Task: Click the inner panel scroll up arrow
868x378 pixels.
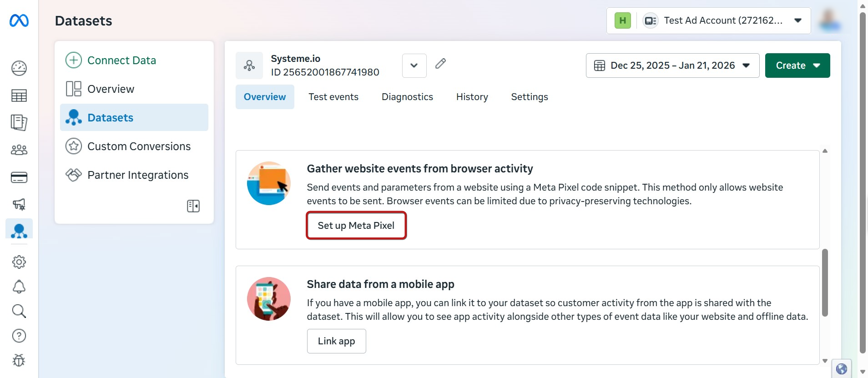Action: pos(825,151)
